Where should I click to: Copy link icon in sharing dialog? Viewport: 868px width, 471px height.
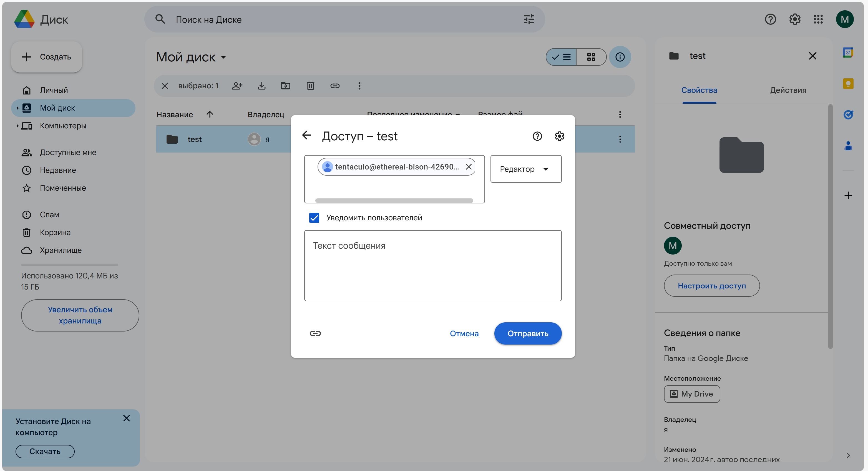pyautogui.click(x=315, y=333)
